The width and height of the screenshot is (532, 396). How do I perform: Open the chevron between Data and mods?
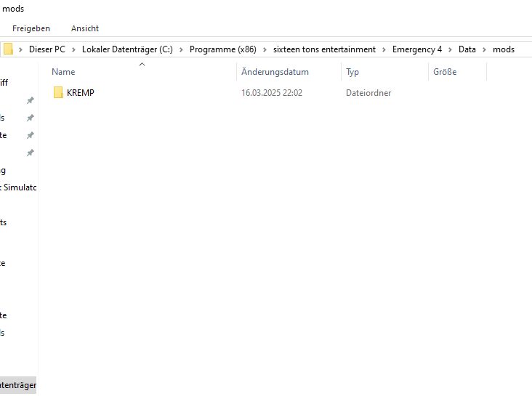click(x=484, y=49)
